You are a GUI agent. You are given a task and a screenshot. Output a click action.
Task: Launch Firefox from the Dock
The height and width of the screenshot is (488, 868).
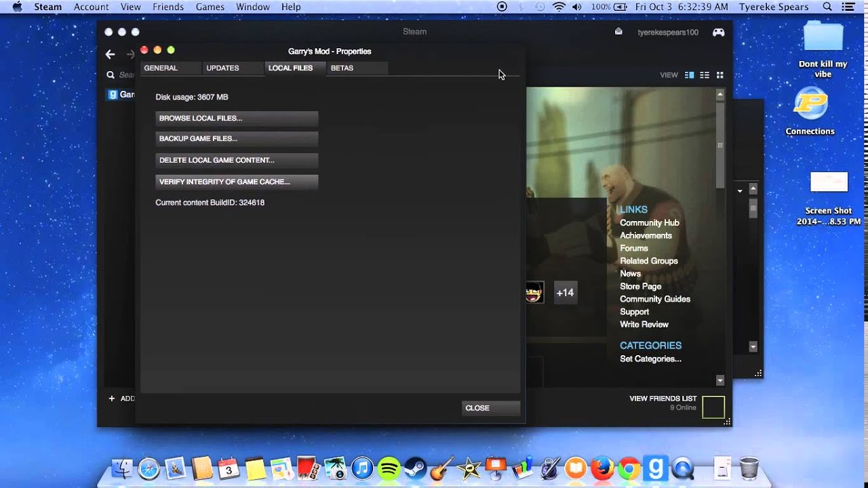(602, 468)
